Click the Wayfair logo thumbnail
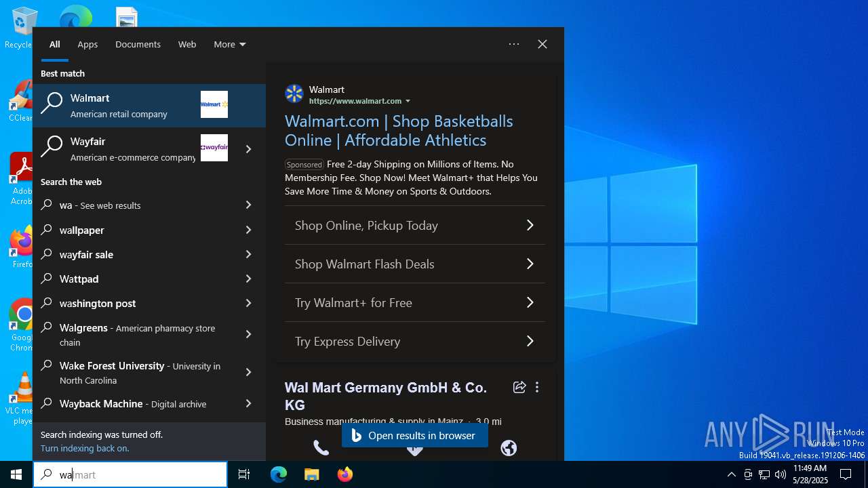868x488 pixels. click(214, 148)
